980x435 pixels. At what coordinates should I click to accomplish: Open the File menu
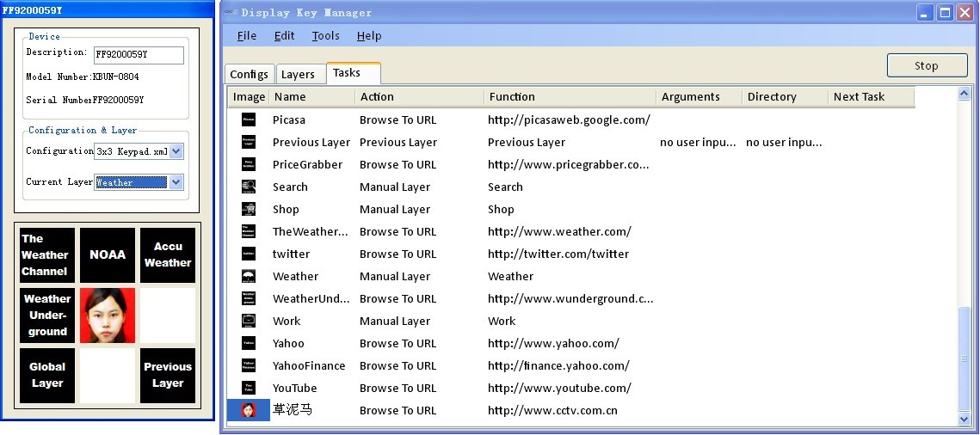247,35
